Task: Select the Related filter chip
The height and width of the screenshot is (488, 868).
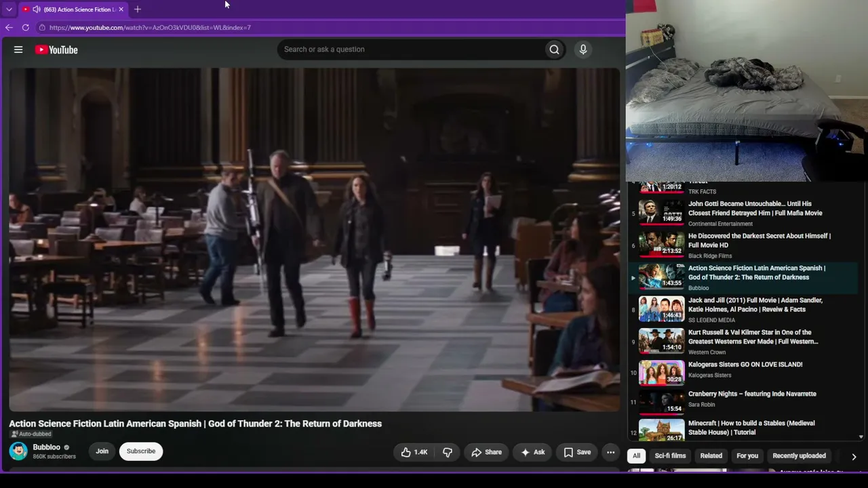Action: [x=711, y=456]
